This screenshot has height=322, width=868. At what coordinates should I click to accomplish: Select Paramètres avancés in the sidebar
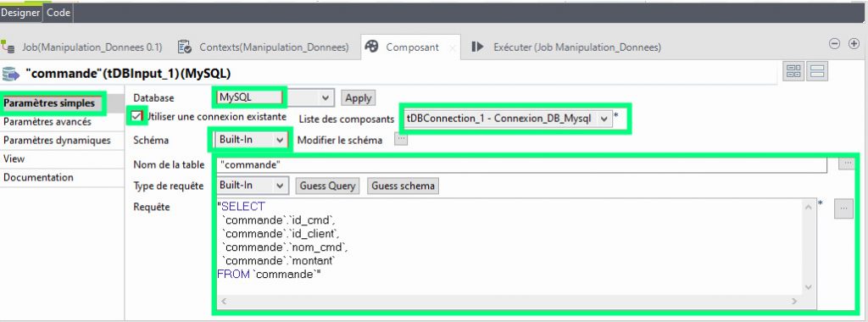click(x=47, y=122)
